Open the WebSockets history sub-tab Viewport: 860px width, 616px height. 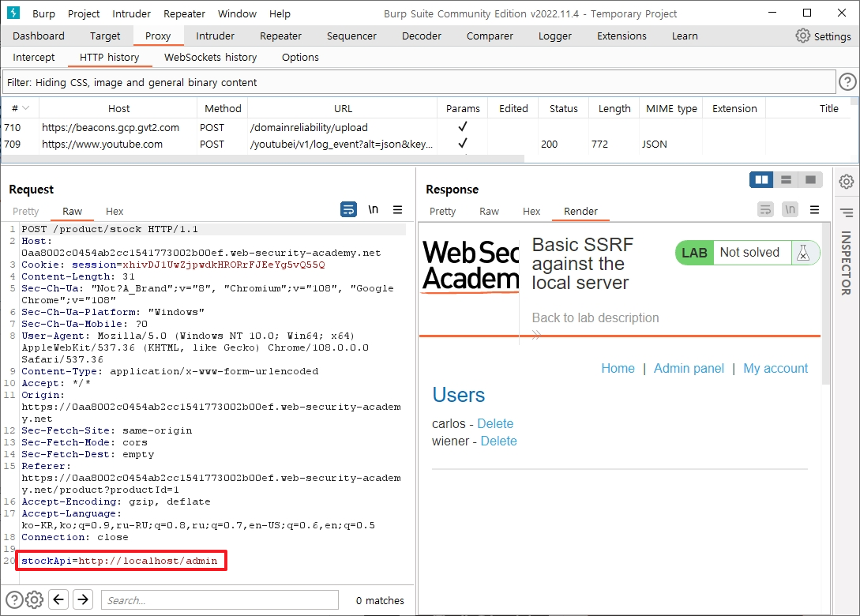tap(210, 57)
